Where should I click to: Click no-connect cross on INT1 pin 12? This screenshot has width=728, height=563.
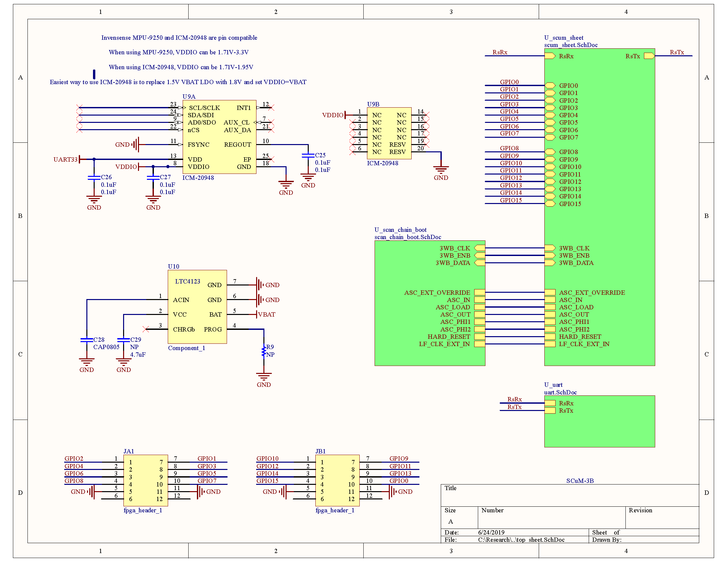pos(272,108)
